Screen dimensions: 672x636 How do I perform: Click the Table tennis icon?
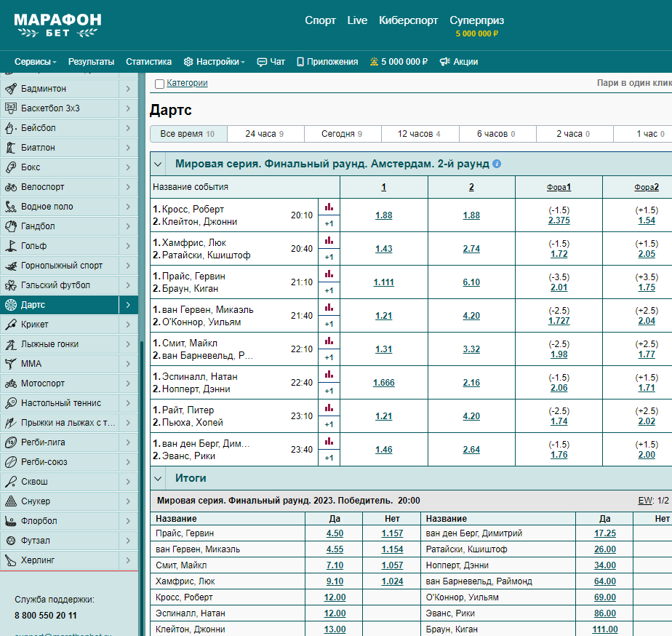pos(11,403)
